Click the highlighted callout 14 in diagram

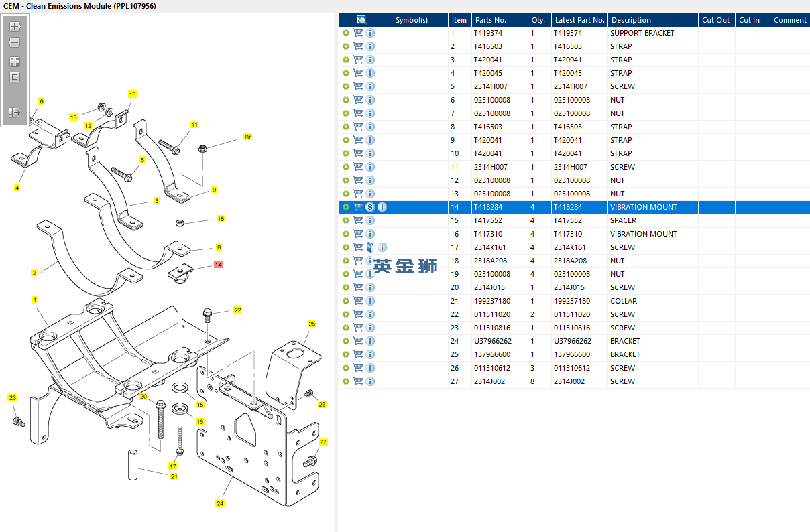tap(218, 265)
